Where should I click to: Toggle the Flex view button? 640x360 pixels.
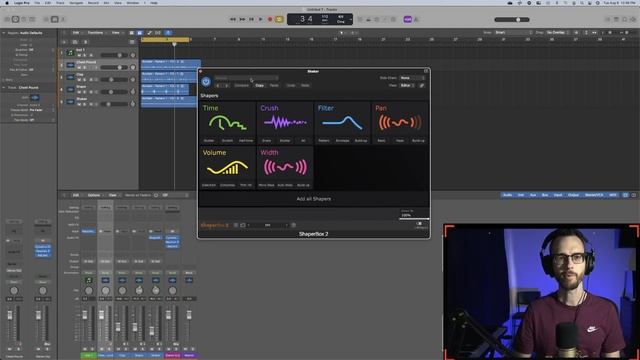(158, 33)
